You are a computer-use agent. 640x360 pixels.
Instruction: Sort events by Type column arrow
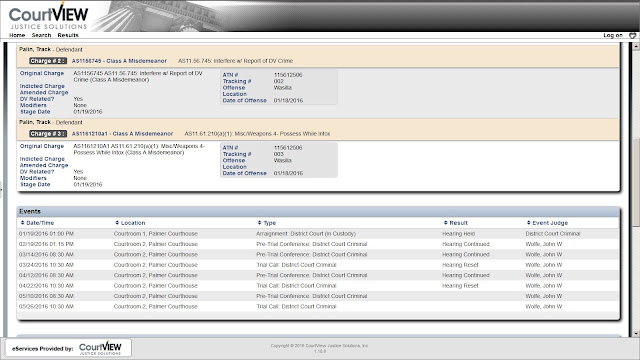click(260, 223)
